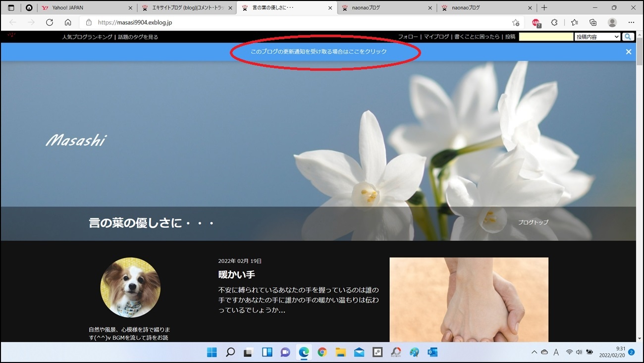Open a new browser tab
The width and height of the screenshot is (644, 363).
[x=544, y=8]
